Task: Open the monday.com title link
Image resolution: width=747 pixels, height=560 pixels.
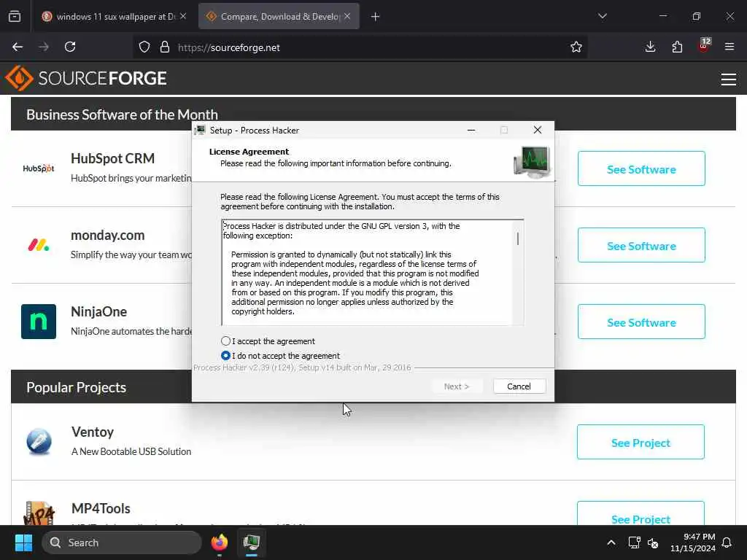Action: coord(108,236)
